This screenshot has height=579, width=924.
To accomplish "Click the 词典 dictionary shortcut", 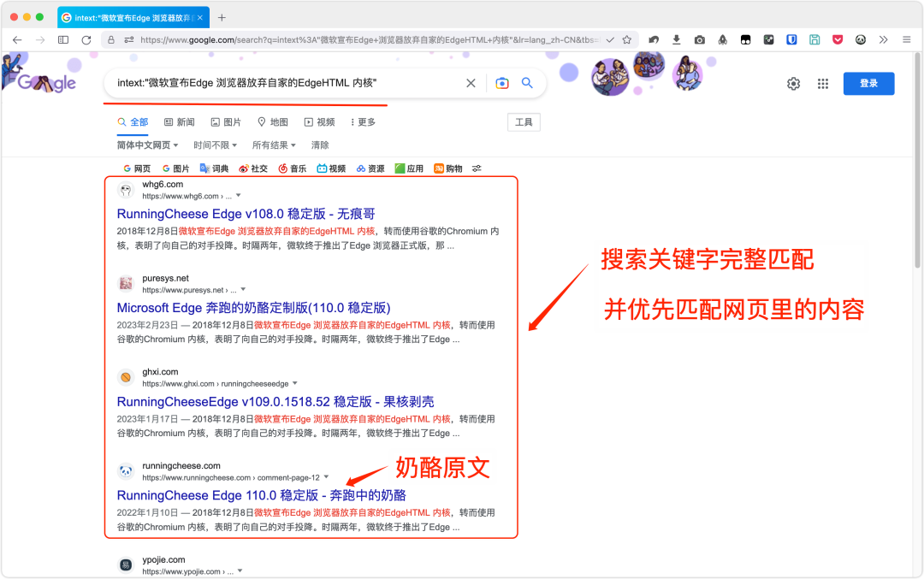I will point(214,168).
